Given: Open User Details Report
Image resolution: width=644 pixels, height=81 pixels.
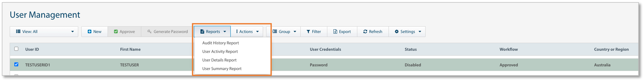Looking at the screenshot, I should point(219,60).
